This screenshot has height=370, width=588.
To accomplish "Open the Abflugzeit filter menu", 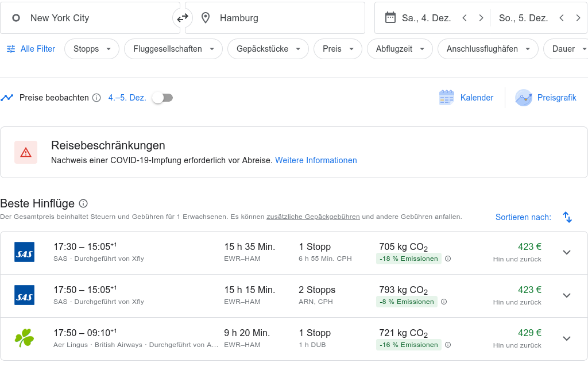I will tap(400, 49).
